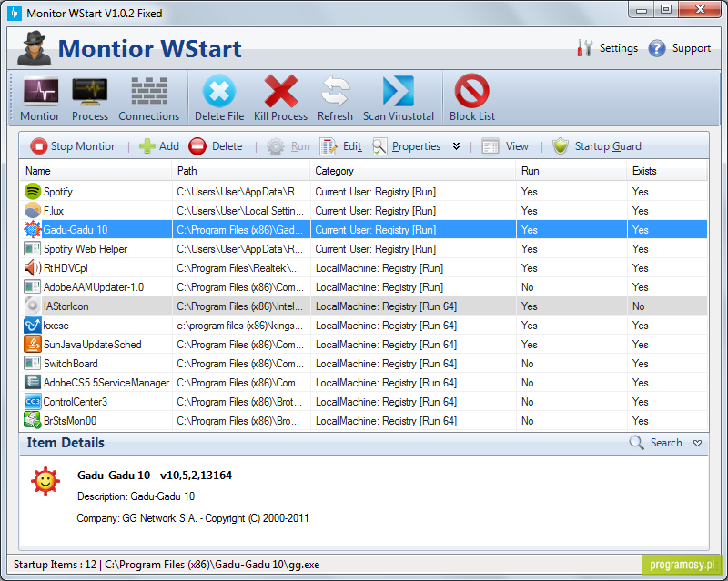
Task: Edit the selected startup entry
Action: pyautogui.click(x=340, y=146)
